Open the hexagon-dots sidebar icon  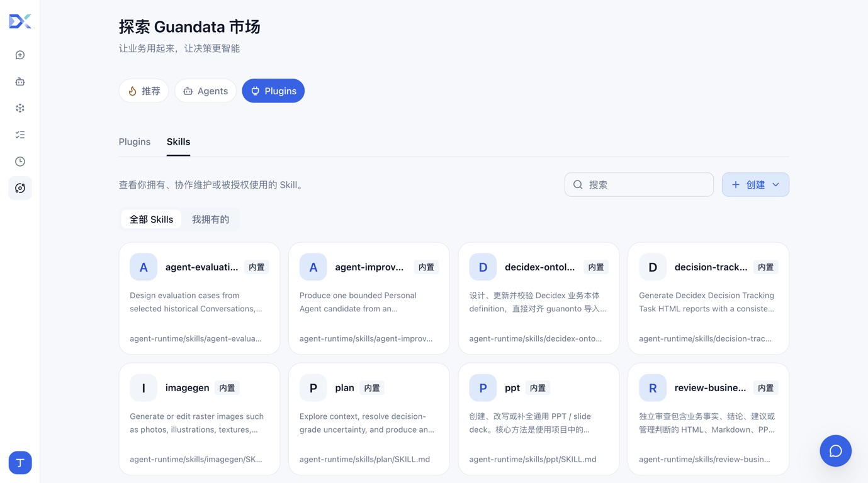pyautogui.click(x=20, y=108)
